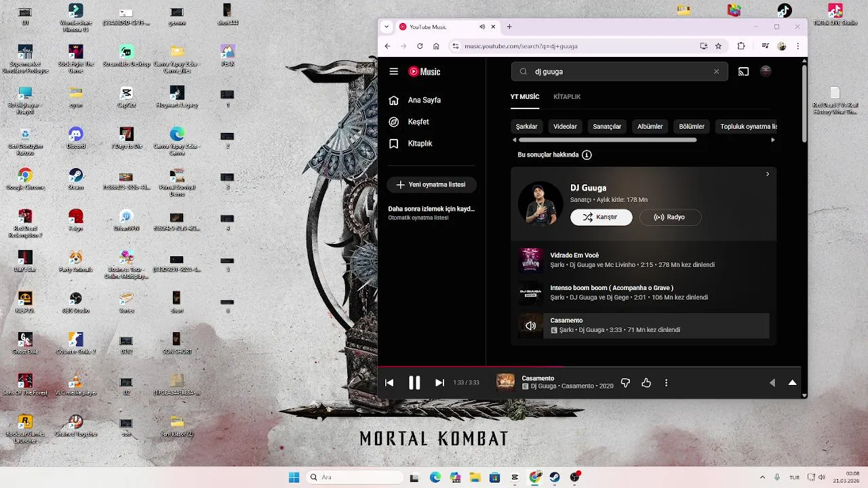This screenshot has height=488, width=868.
Task: Shuffle DJ Guuga with Karıştır
Action: (x=601, y=218)
